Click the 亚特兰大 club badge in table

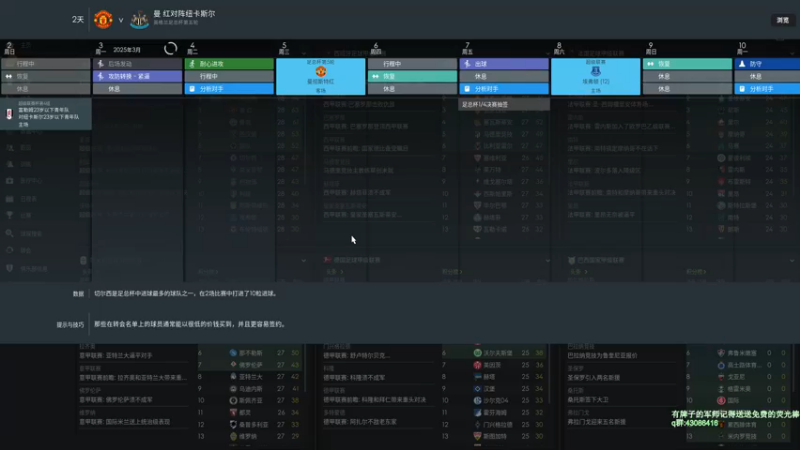tap(233, 377)
